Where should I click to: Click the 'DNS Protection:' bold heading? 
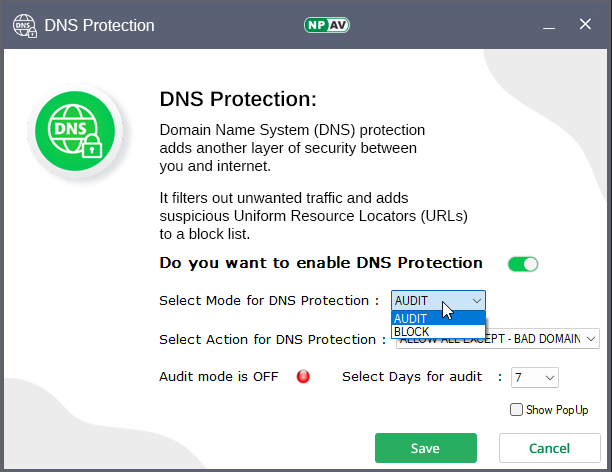pyautogui.click(x=238, y=99)
